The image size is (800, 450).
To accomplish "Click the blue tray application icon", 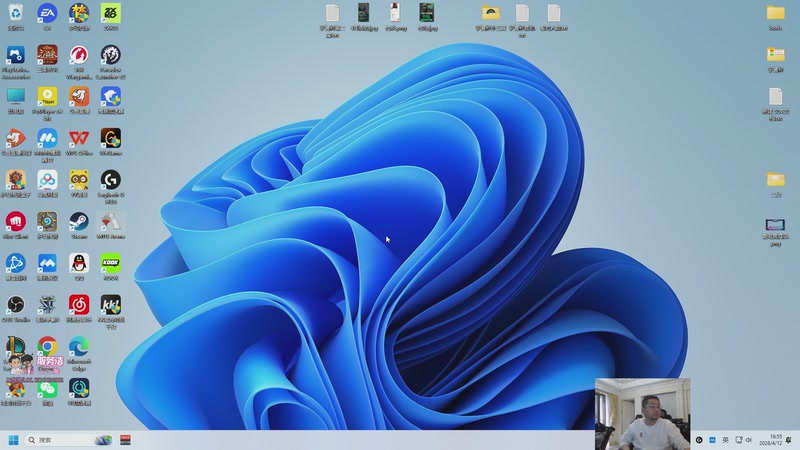I will point(712,440).
